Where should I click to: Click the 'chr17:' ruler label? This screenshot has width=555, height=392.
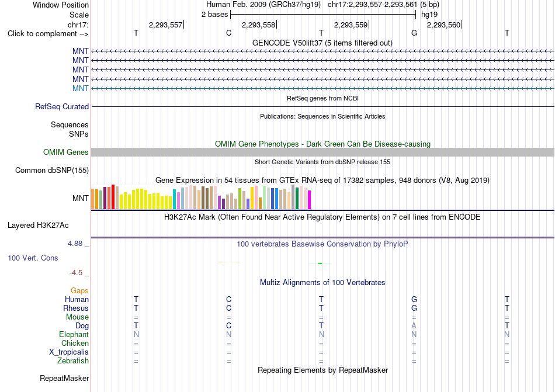78,25
